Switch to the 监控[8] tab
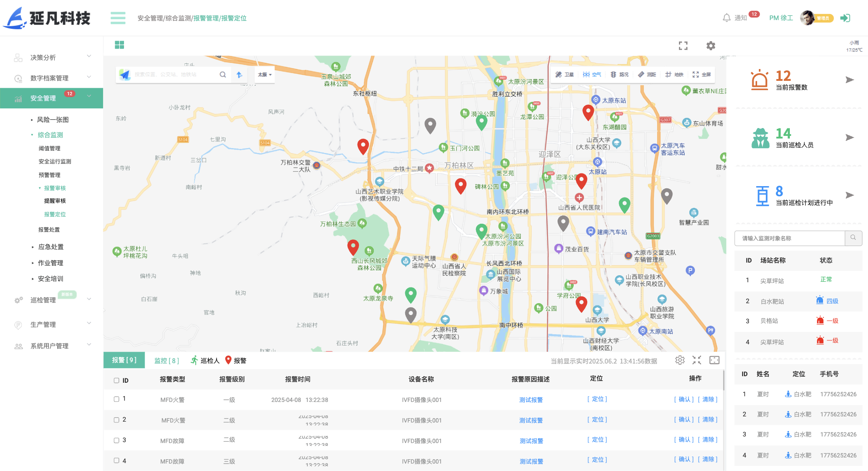 pyautogui.click(x=166, y=360)
